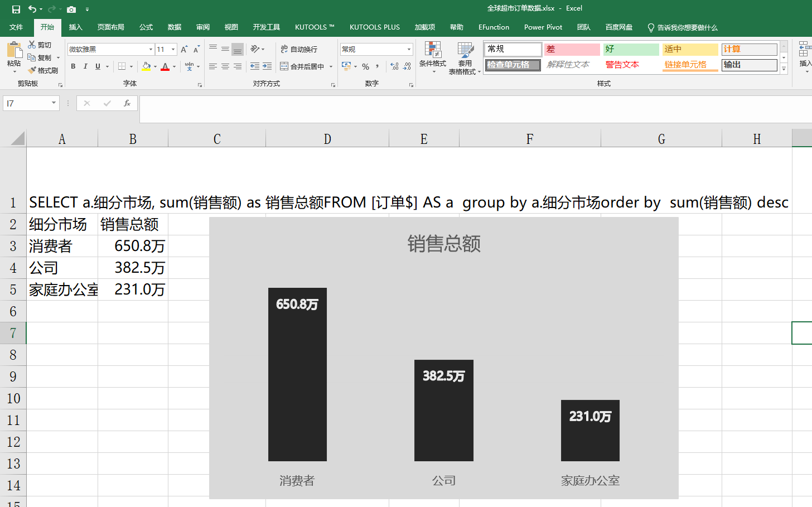812x507 pixels.
Task: Click the red font color A button
Action: pyautogui.click(x=165, y=66)
